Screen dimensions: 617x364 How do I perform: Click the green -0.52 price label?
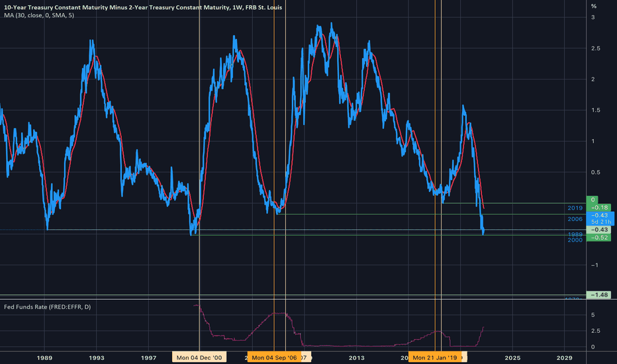point(598,238)
